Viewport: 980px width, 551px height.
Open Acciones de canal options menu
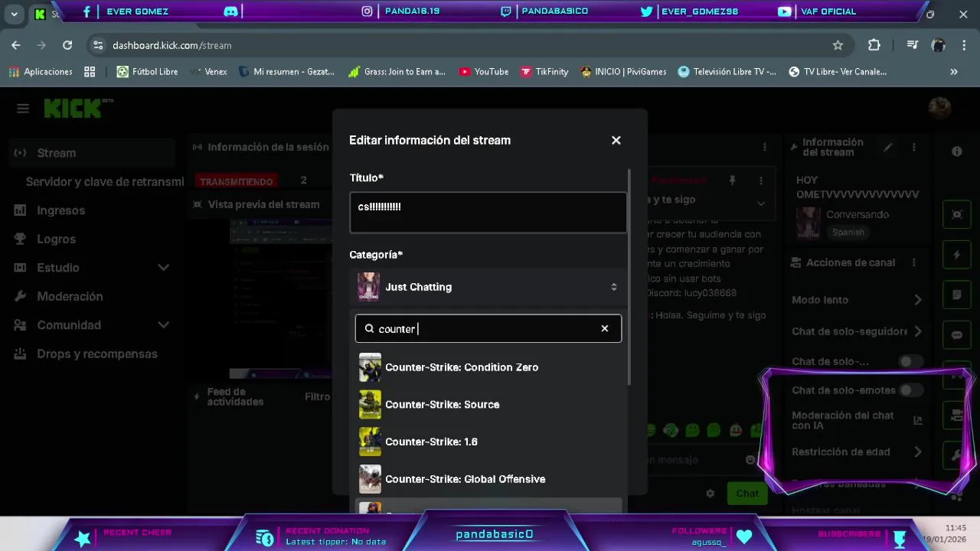click(913, 262)
